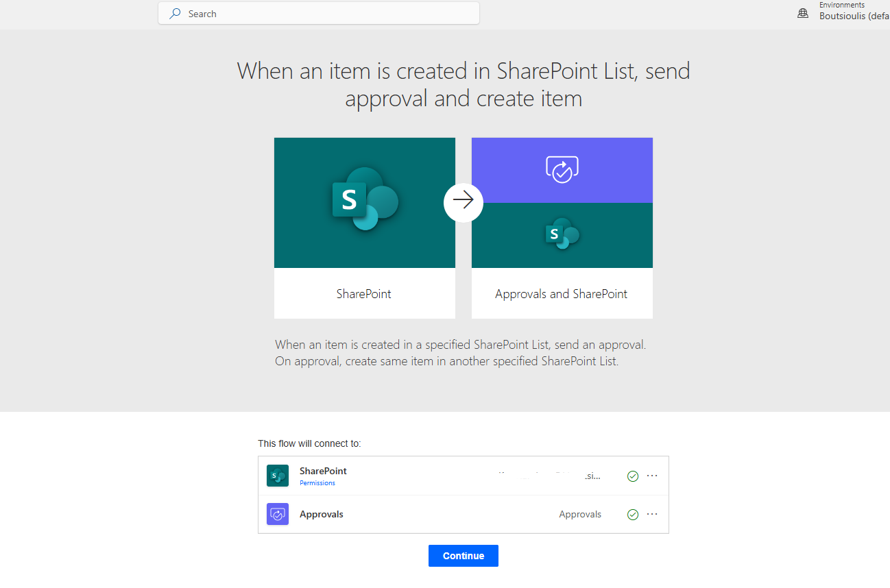The height and width of the screenshot is (588, 890).
Task: Select the Approvals and SharePoint tile label
Action: [562, 294]
